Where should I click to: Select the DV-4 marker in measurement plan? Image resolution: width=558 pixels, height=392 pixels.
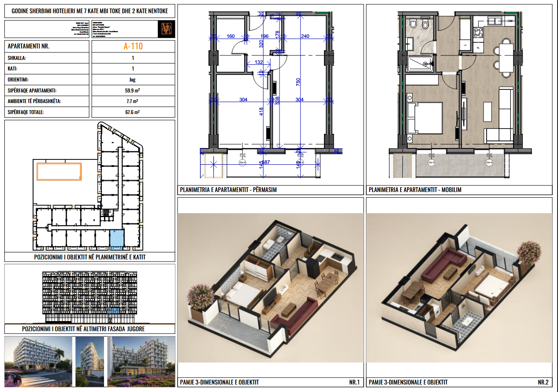242,163
